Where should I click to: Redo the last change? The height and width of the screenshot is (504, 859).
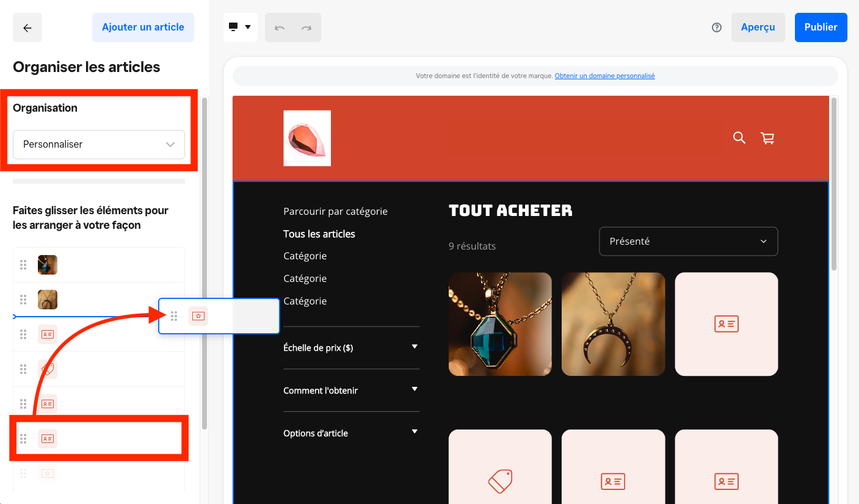coord(306,27)
